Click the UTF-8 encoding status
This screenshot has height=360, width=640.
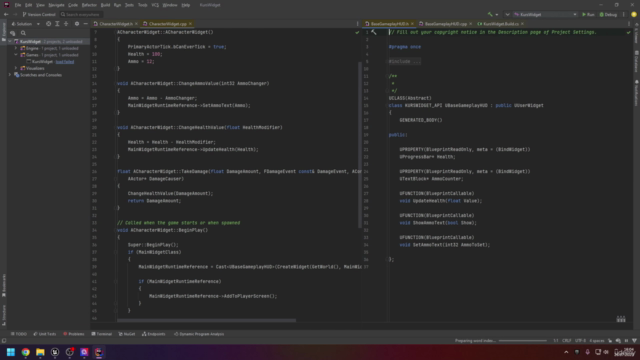pos(580,340)
